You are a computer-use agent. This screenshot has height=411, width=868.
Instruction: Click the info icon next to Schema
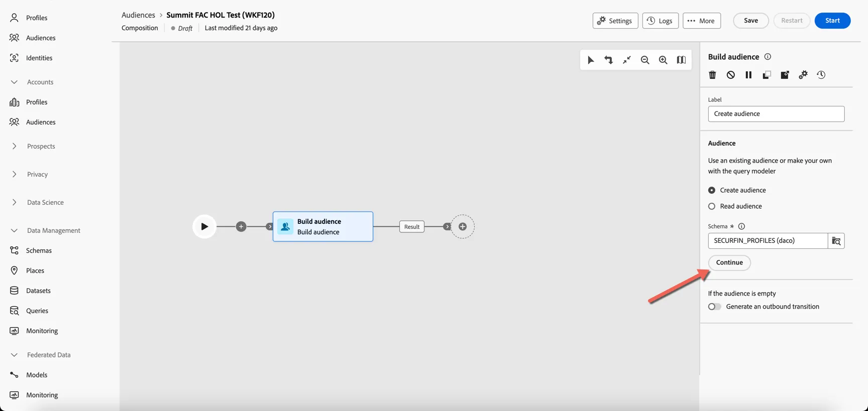pos(741,226)
